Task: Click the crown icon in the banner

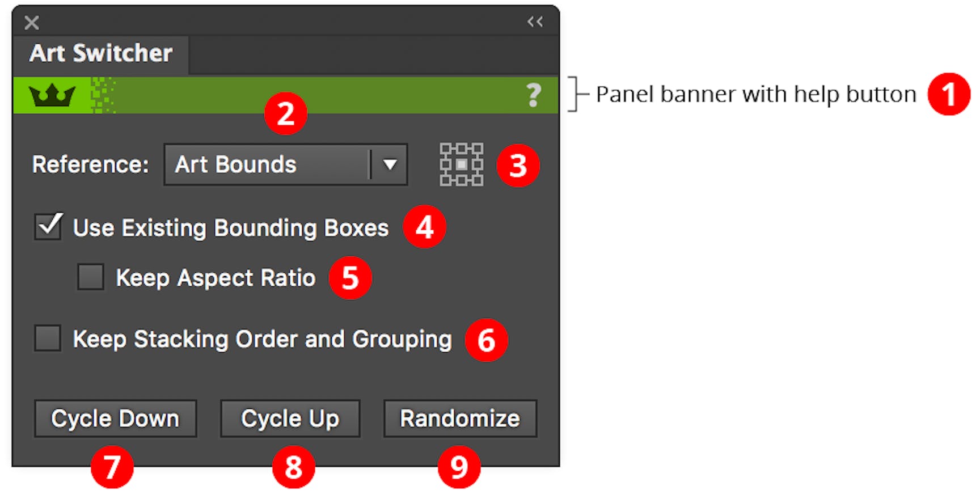Action: click(52, 94)
